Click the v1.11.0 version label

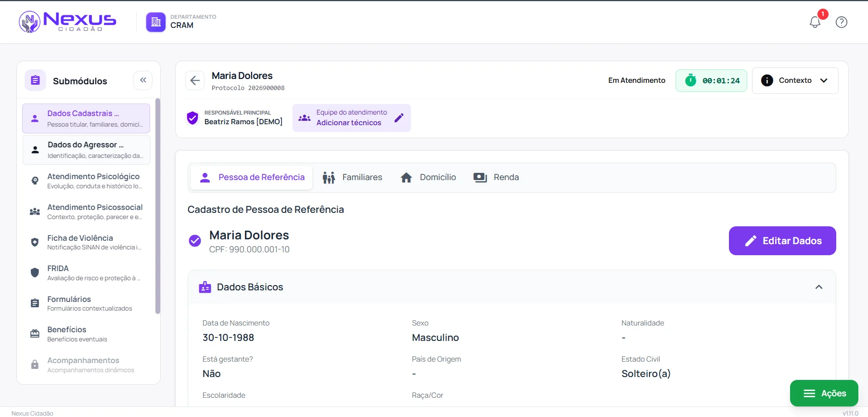850,413
